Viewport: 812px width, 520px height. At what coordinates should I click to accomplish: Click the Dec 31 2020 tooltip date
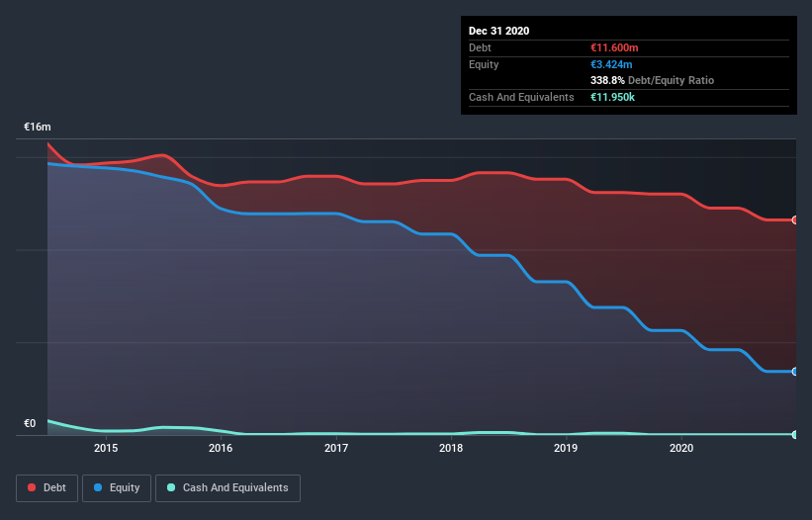tap(499, 31)
